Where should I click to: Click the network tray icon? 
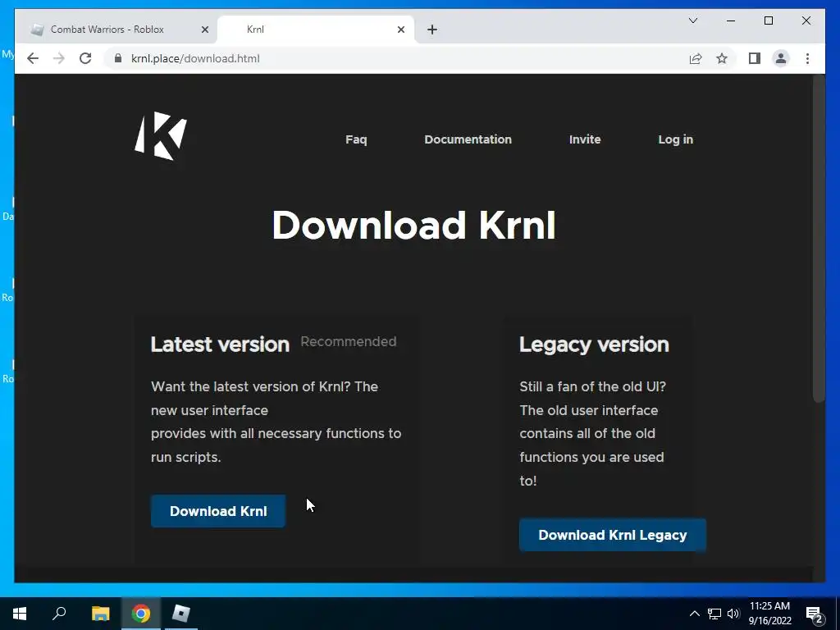tap(714, 614)
